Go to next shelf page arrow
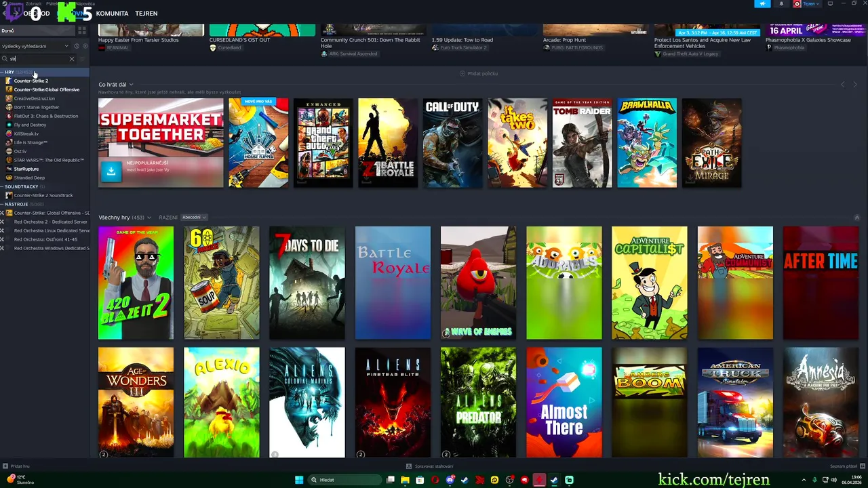 click(x=855, y=85)
